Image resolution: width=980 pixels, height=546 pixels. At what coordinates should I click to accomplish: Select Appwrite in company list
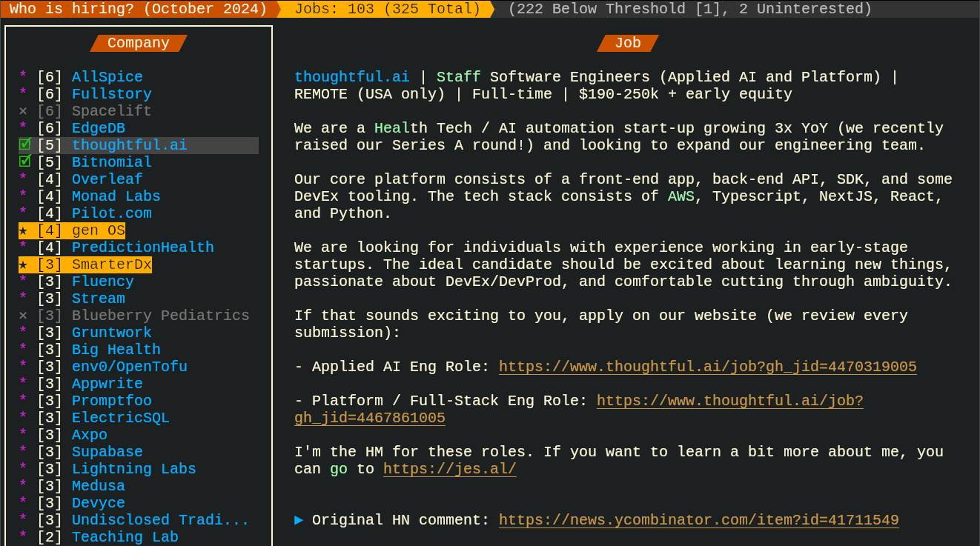(x=107, y=384)
